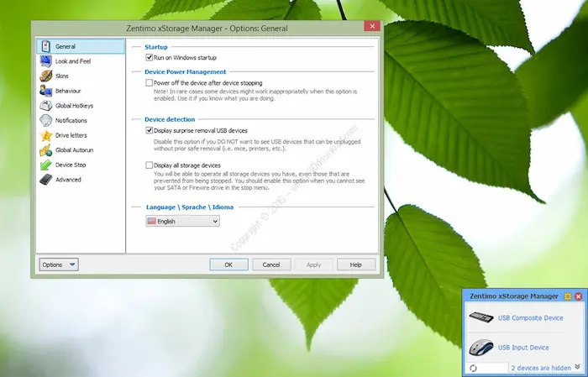Uncheck Display surprise removal USB devices

point(150,130)
